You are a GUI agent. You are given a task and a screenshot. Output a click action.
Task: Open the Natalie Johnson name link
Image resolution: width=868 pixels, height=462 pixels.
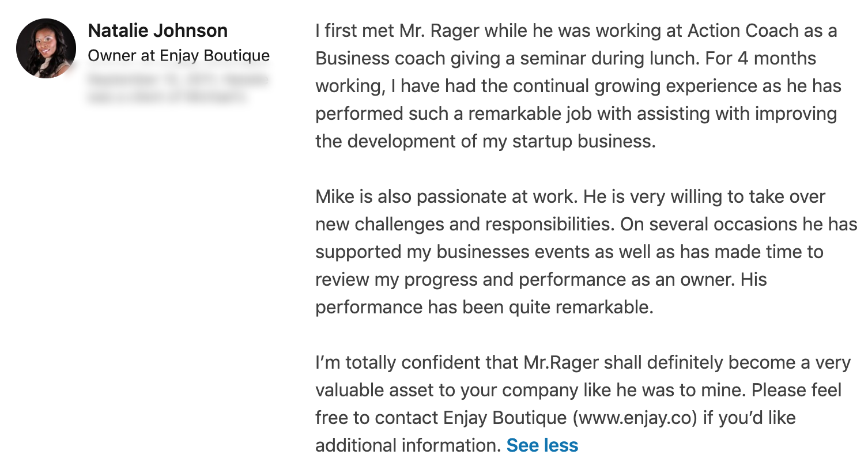click(157, 31)
